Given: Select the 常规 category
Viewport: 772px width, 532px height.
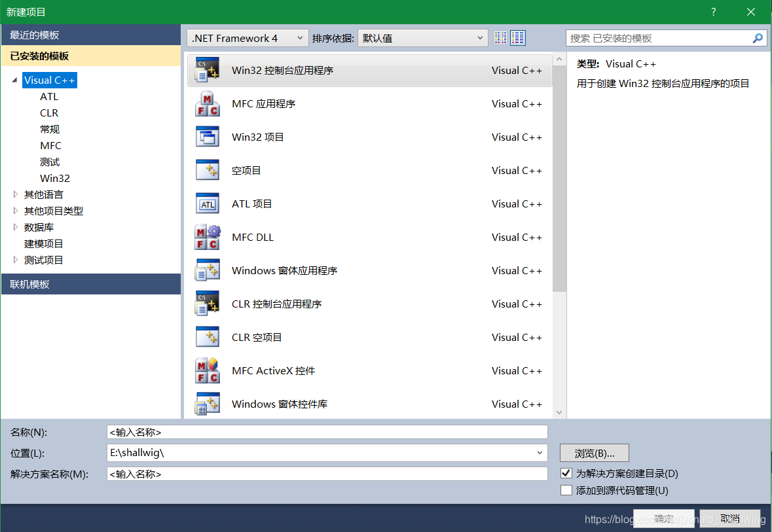Looking at the screenshot, I should point(49,129).
